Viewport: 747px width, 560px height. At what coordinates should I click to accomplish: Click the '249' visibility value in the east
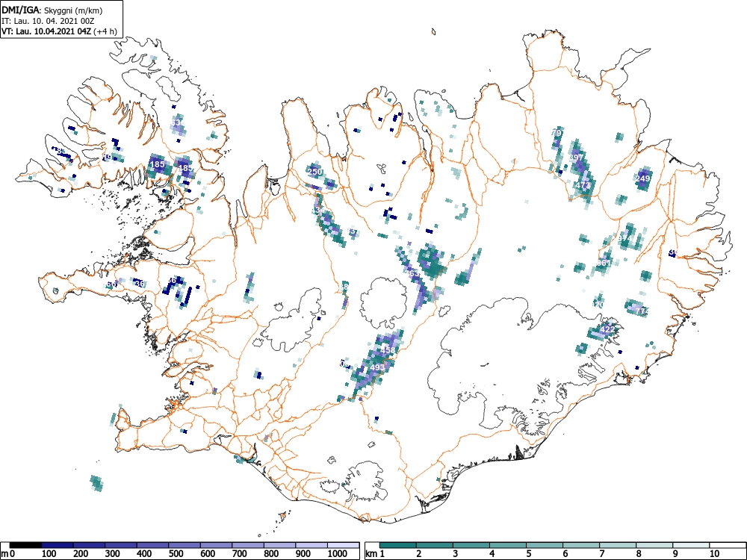click(642, 178)
